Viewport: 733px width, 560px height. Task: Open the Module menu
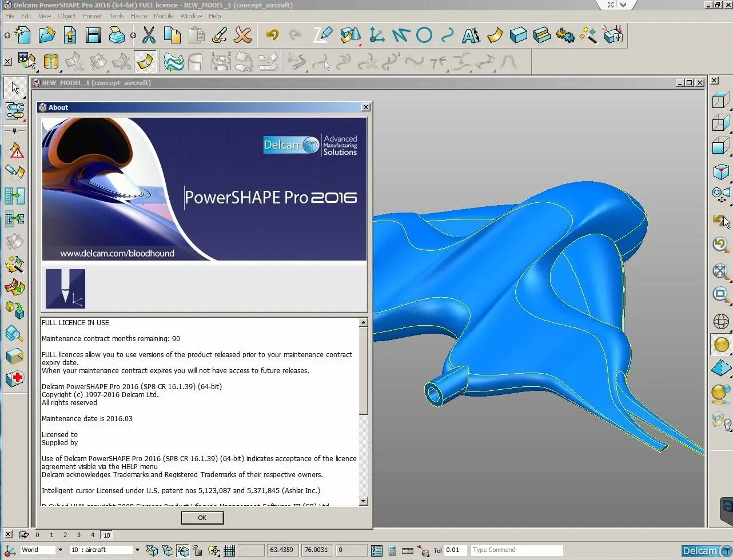pyautogui.click(x=164, y=16)
